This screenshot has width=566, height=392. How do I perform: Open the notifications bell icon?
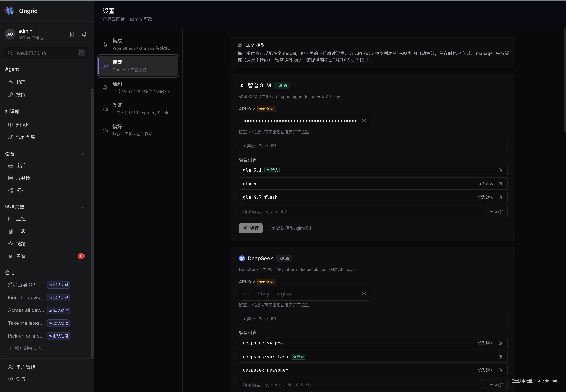click(84, 34)
